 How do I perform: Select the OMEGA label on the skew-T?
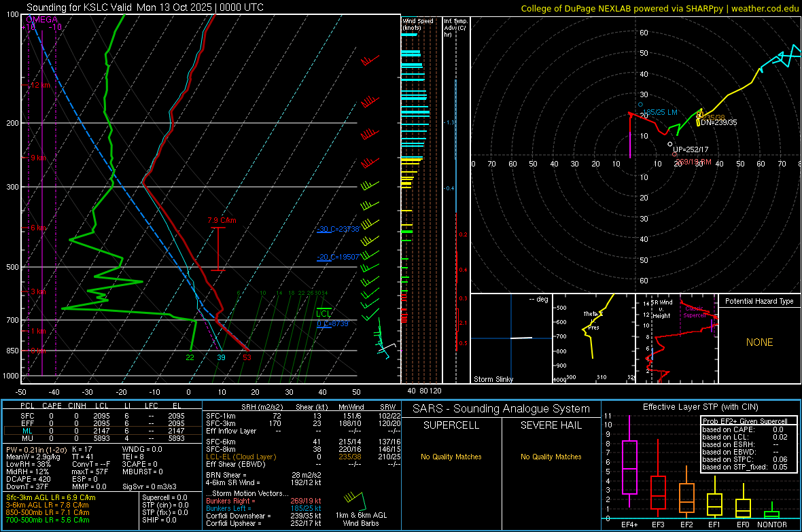(x=41, y=20)
